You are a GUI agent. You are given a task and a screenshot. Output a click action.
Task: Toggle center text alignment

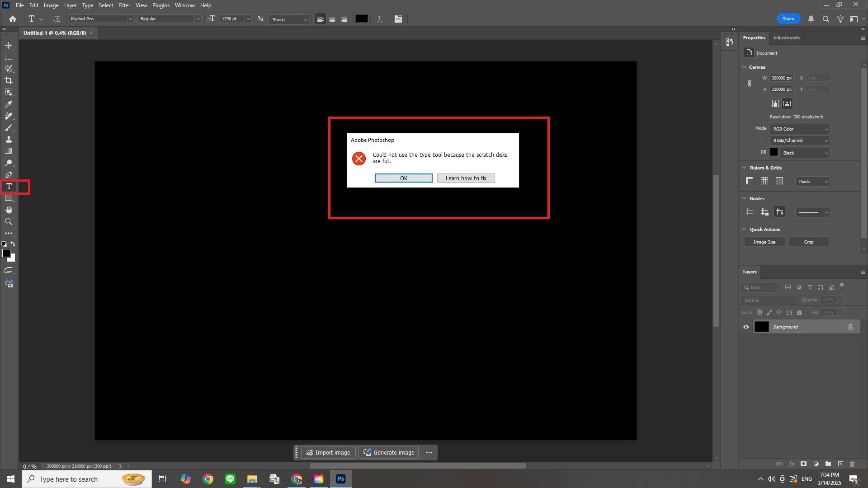coord(332,19)
